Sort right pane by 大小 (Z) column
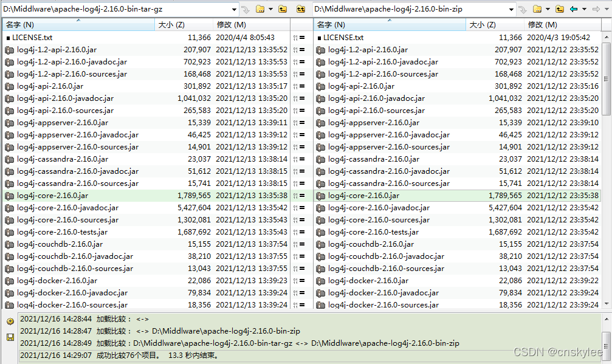Image resolution: width=612 pixels, height=364 pixels. coord(495,24)
